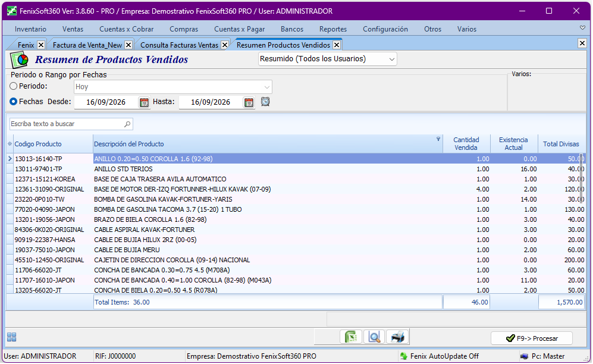Print the sold products report
The image size is (593, 364).
click(x=397, y=337)
